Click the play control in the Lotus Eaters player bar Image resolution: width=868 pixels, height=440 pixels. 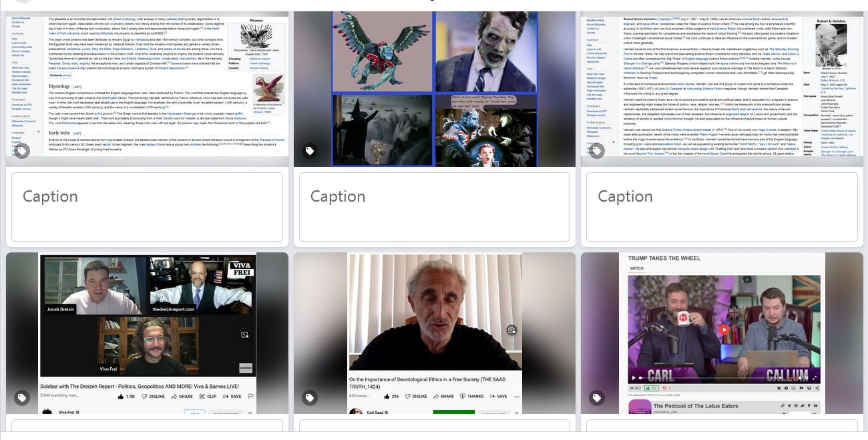pos(635,378)
